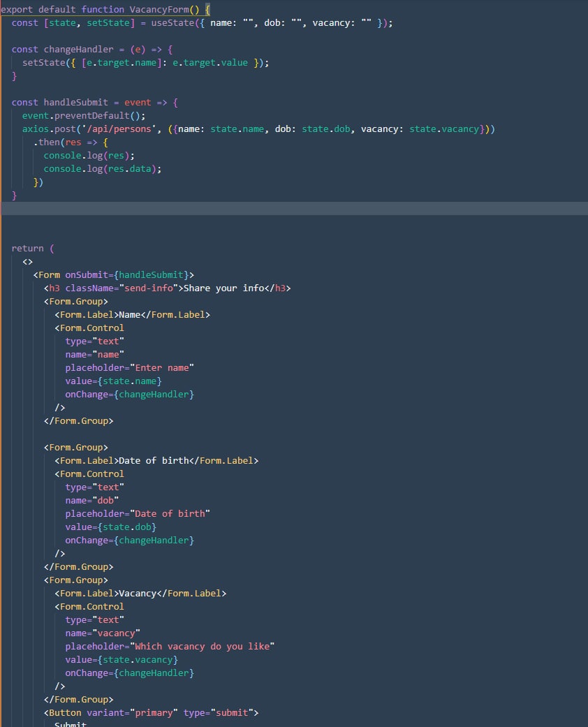Click 'event.preventDefault();' line
This screenshot has width=588, height=727.
[84, 115]
